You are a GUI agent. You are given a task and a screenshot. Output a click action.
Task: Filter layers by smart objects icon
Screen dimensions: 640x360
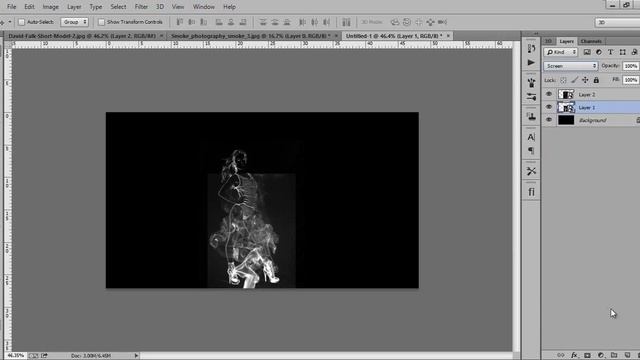[634, 52]
